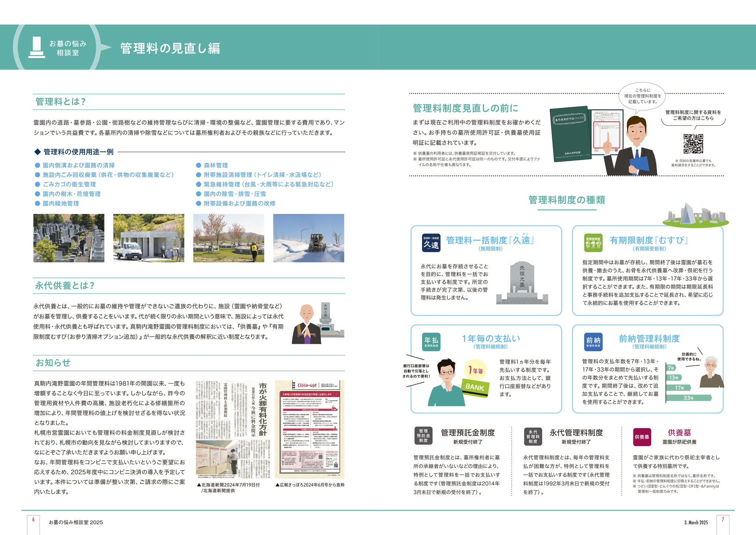The width and height of the screenshot is (756, 535).
Task: Click the 年払 teal badge icon
Action: [x=431, y=342]
